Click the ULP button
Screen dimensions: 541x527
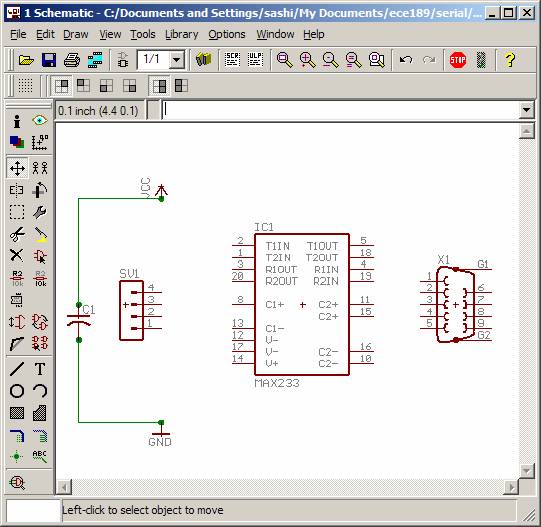255,60
